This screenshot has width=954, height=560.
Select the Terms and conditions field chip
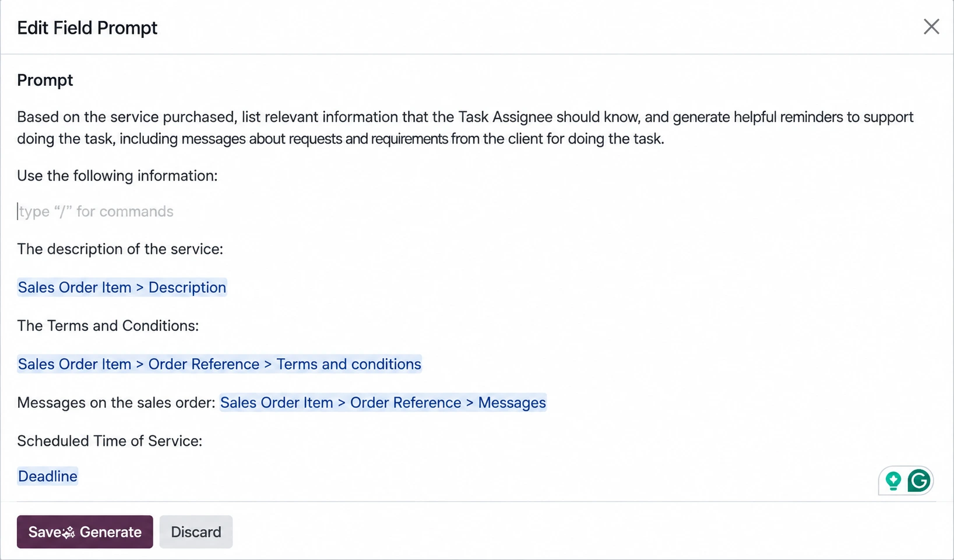pyautogui.click(x=219, y=364)
